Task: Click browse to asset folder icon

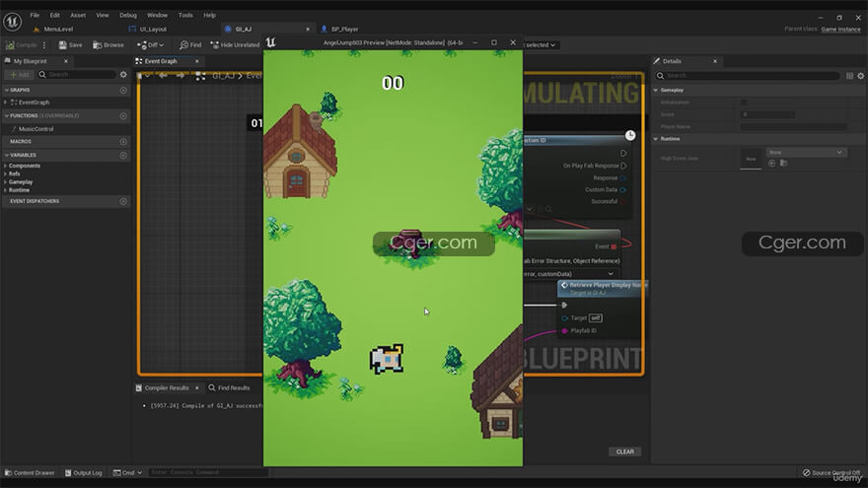Action: [784, 163]
